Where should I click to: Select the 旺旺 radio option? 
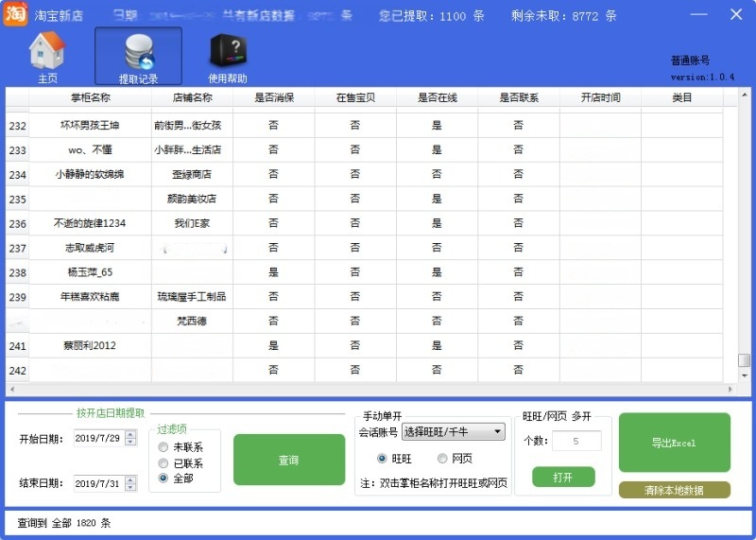[382, 459]
